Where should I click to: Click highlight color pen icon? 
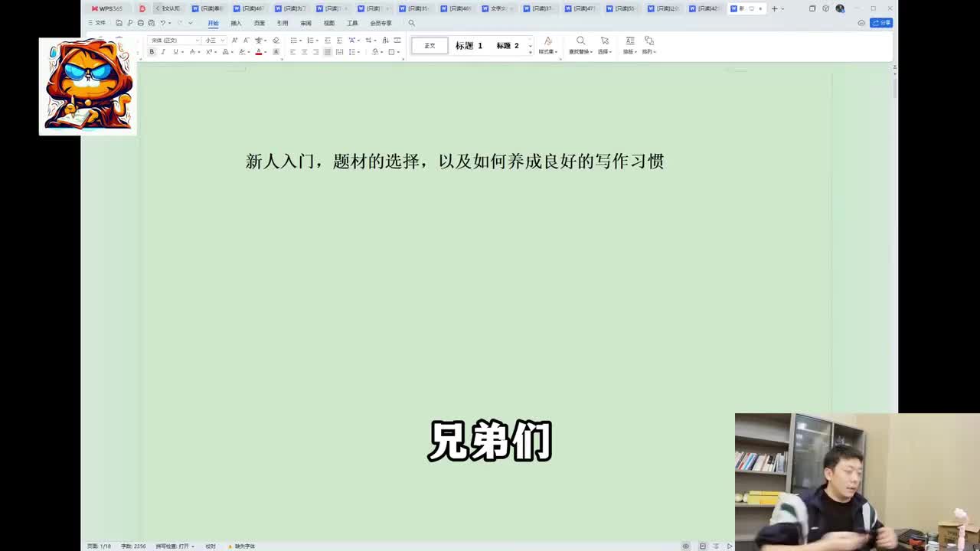(x=242, y=52)
